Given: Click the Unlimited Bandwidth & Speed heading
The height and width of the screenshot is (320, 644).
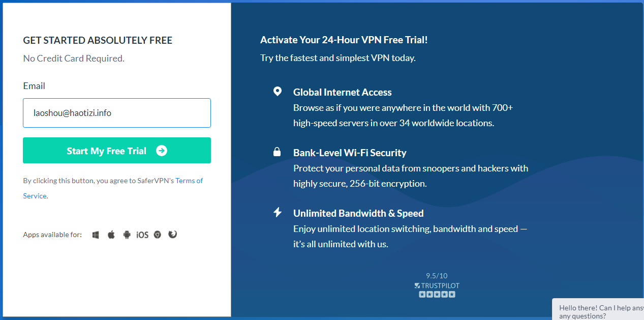Looking at the screenshot, I should 358,213.
